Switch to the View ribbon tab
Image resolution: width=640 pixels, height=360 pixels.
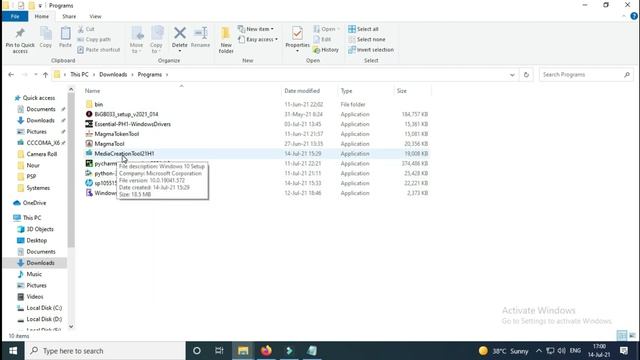[x=95, y=16]
